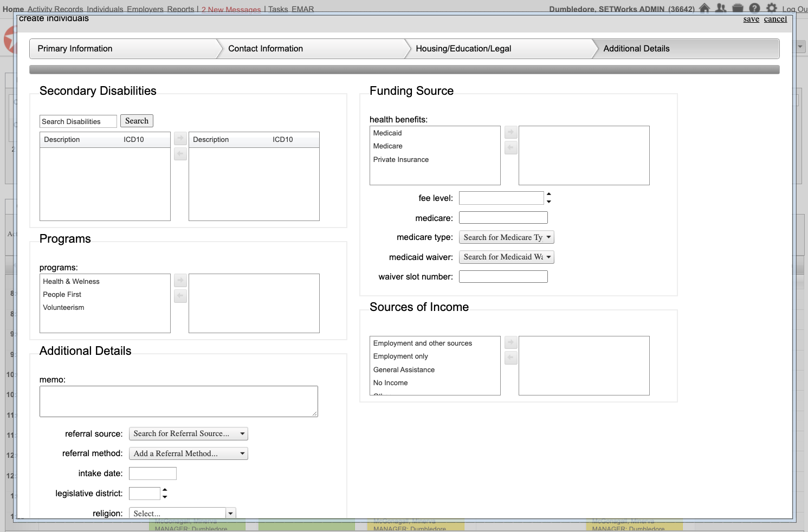808x532 pixels.
Task: Click the cancel link
Action: tap(775, 19)
